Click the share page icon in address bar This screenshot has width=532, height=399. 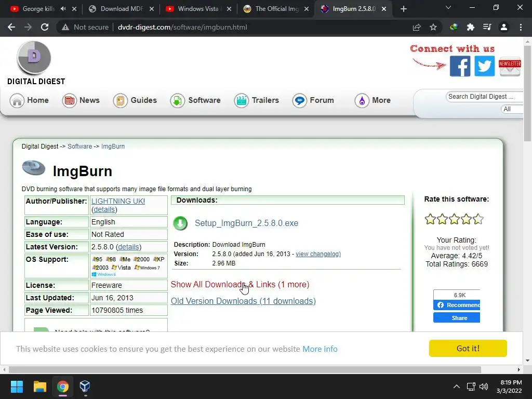(417, 27)
